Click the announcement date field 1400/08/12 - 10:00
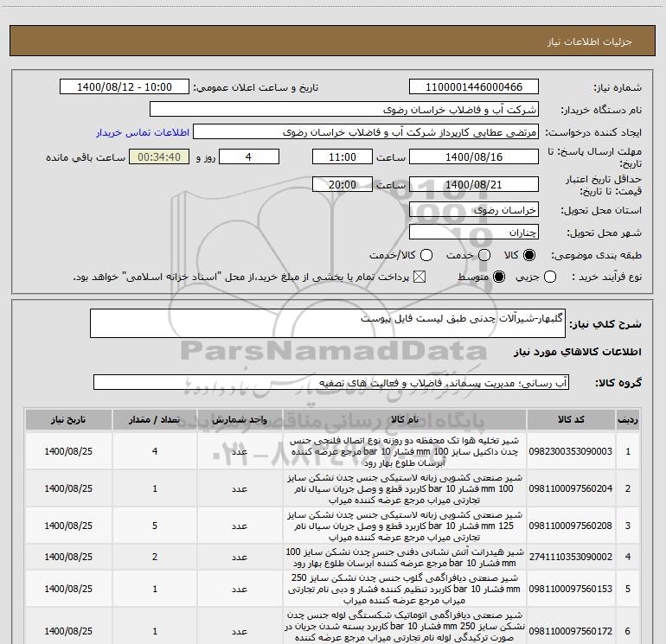 (125, 87)
